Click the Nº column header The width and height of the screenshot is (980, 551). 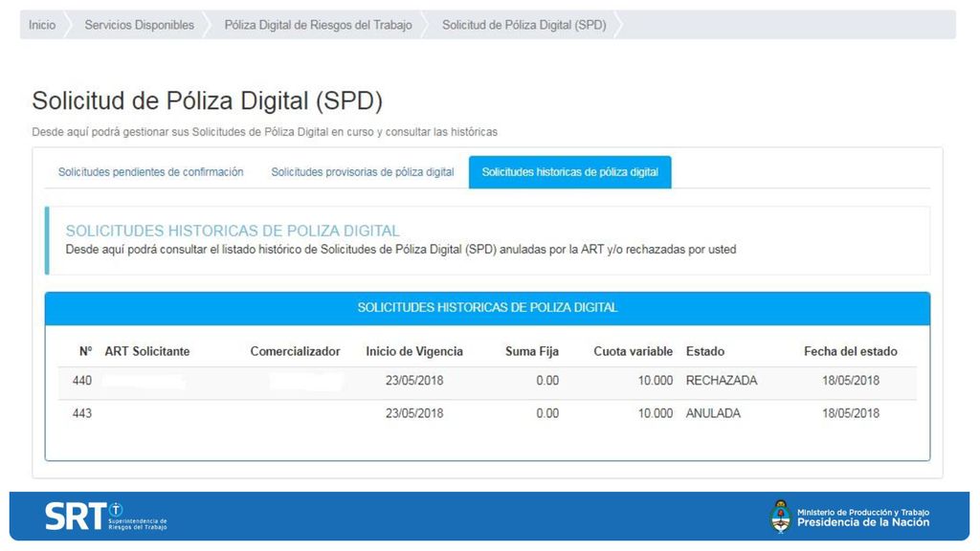tap(85, 351)
